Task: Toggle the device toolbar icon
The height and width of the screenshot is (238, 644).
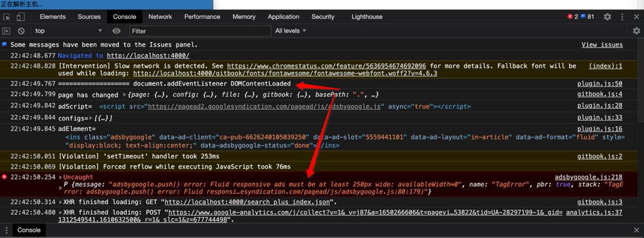Action: coord(20,17)
